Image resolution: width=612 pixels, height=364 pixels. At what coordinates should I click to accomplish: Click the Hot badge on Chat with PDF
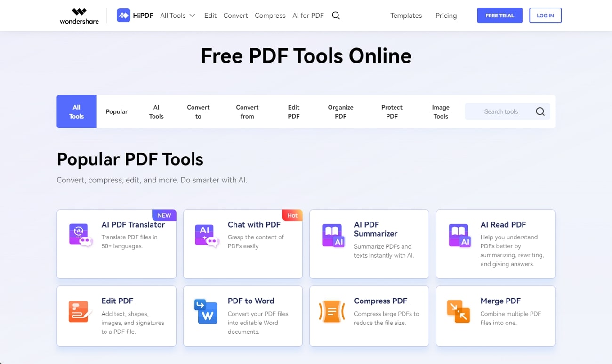tap(292, 215)
